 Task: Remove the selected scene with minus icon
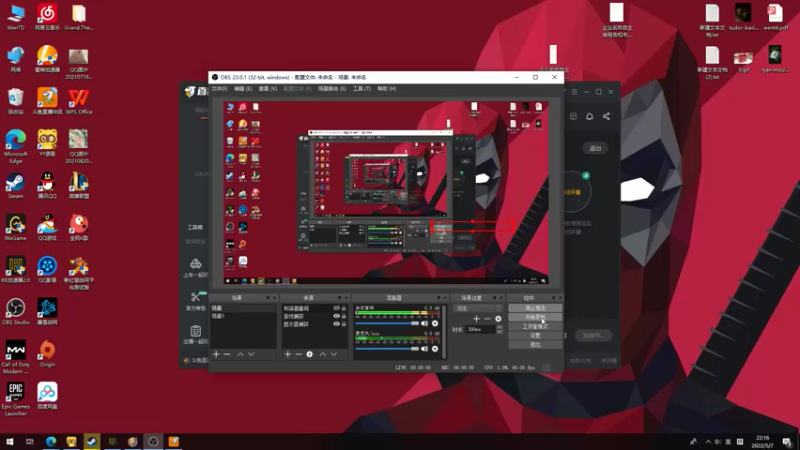(x=227, y=354)
